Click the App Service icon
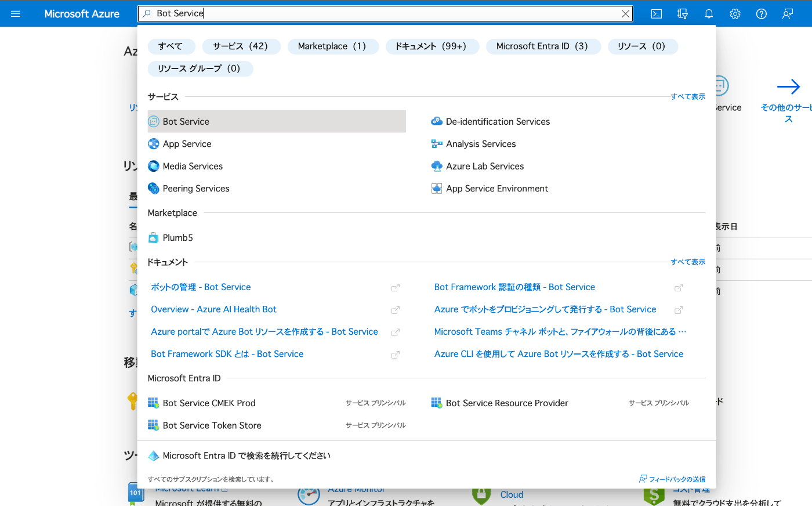 (x=154, y=144)
